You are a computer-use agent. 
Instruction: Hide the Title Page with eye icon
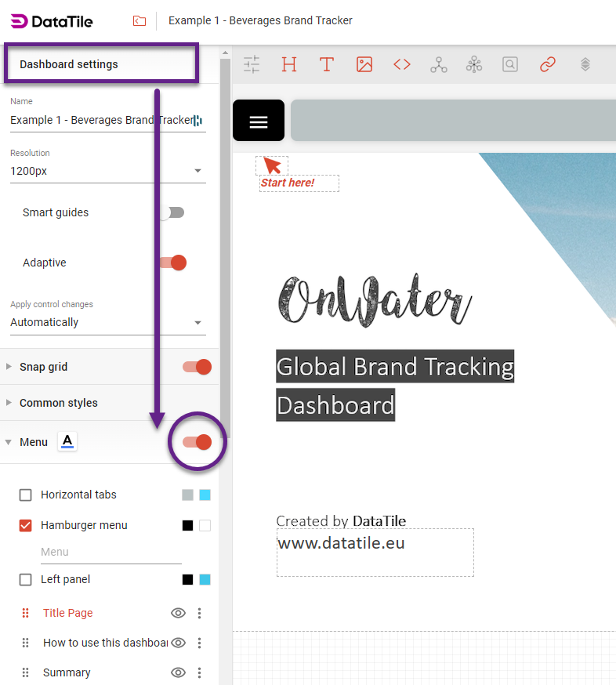point(179,613)
